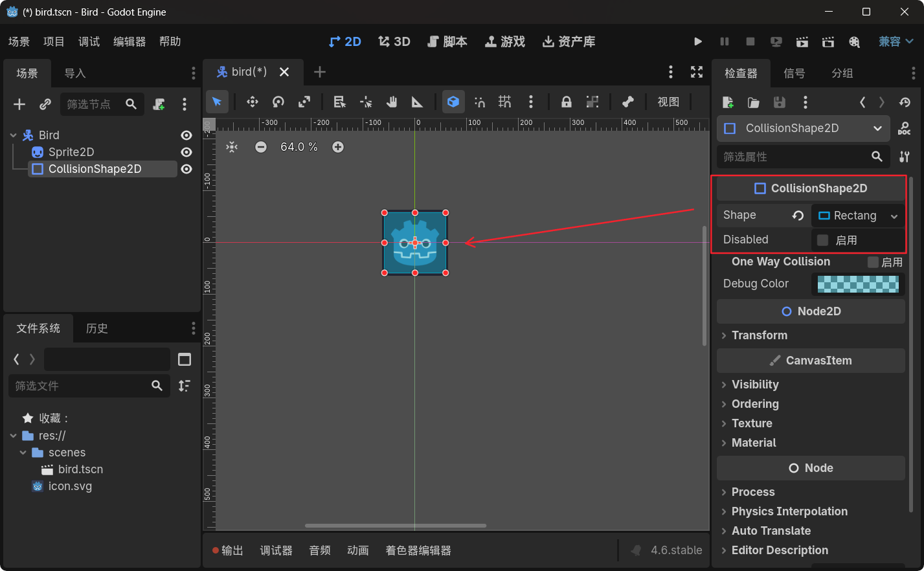The height and width of the screenshot is (571, 924).
Task: Open the 资产库 asset library
Action: pos(569,41)
